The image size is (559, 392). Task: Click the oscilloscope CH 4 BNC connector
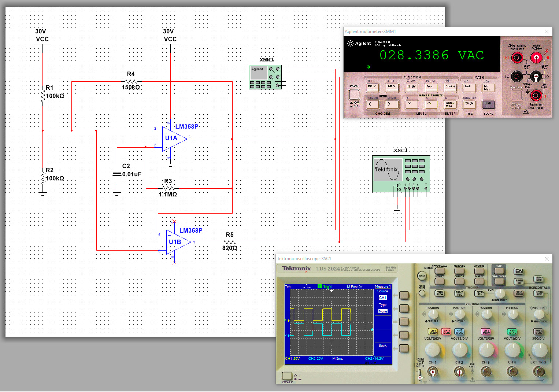[512, 372]
